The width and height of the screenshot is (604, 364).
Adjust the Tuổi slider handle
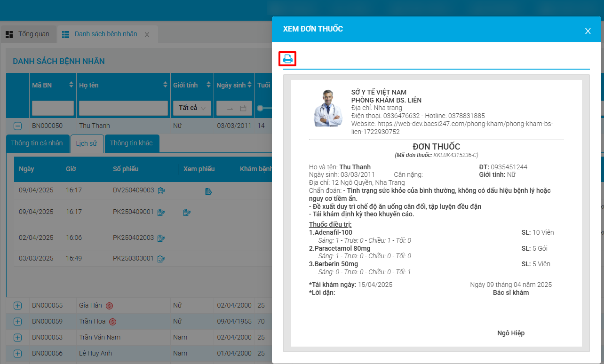click(x=260, y=108)
